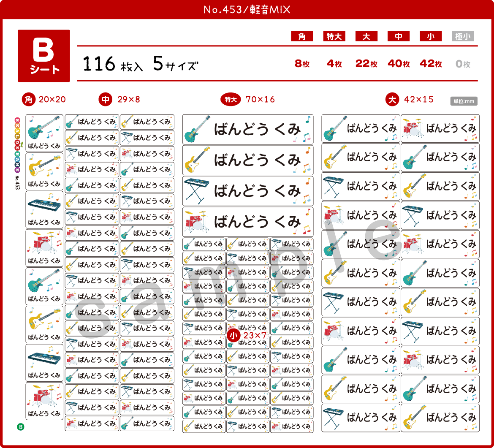Click the No.453/軽音MIX title
Screen dimensions: 494x448
coord(247,10)
